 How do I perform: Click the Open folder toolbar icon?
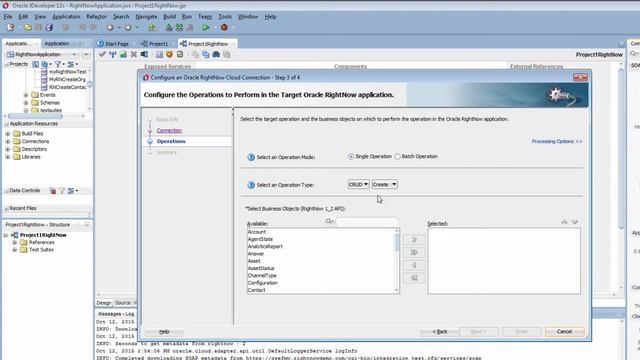point(27,27)
